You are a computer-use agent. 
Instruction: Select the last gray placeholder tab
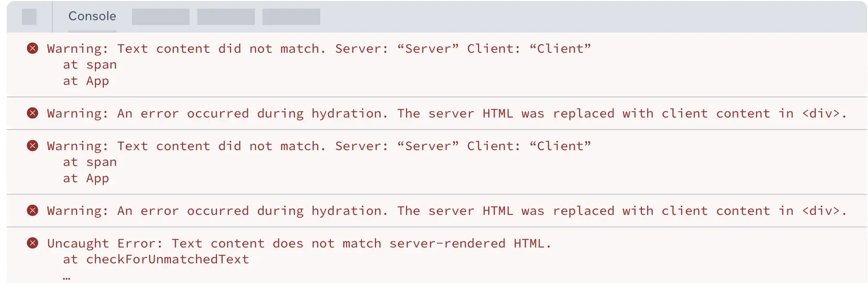(x=291, y=17)
